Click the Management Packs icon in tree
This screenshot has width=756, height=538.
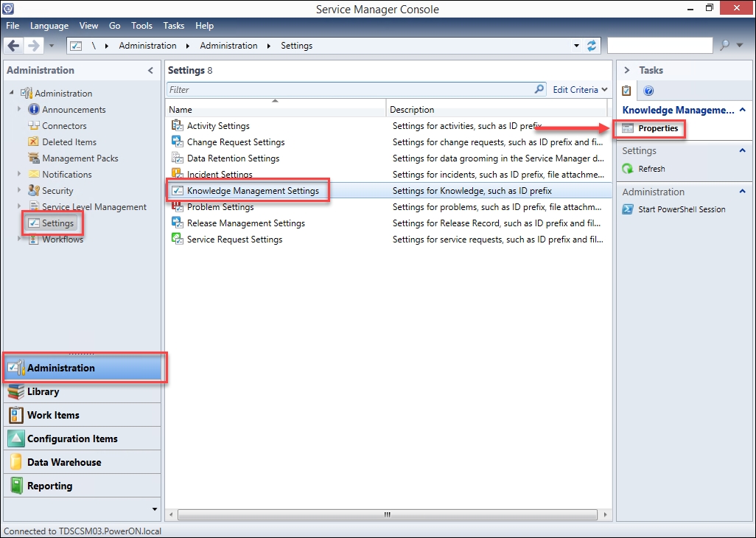click(33, 158)
